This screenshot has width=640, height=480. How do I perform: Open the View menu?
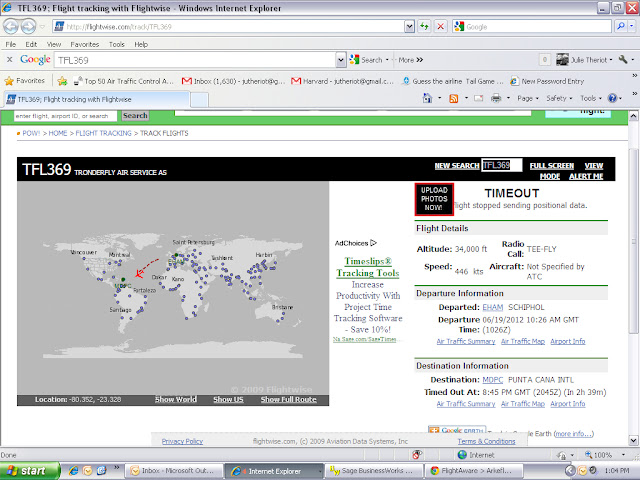[x=54, y=44]
